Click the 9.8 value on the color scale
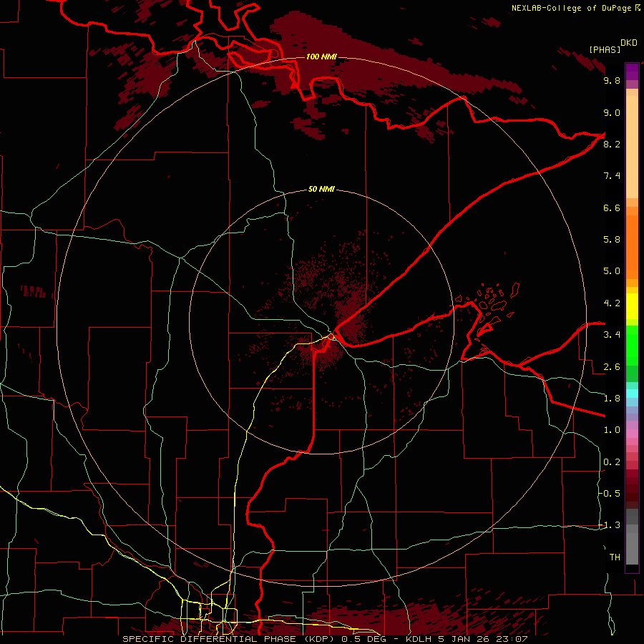Screen dimensions: 644x644 612,80
